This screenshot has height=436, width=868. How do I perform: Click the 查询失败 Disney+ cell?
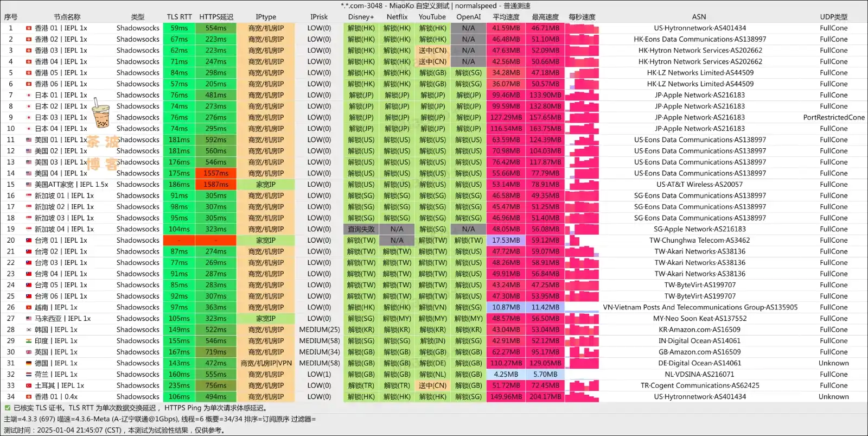point(361,229)
